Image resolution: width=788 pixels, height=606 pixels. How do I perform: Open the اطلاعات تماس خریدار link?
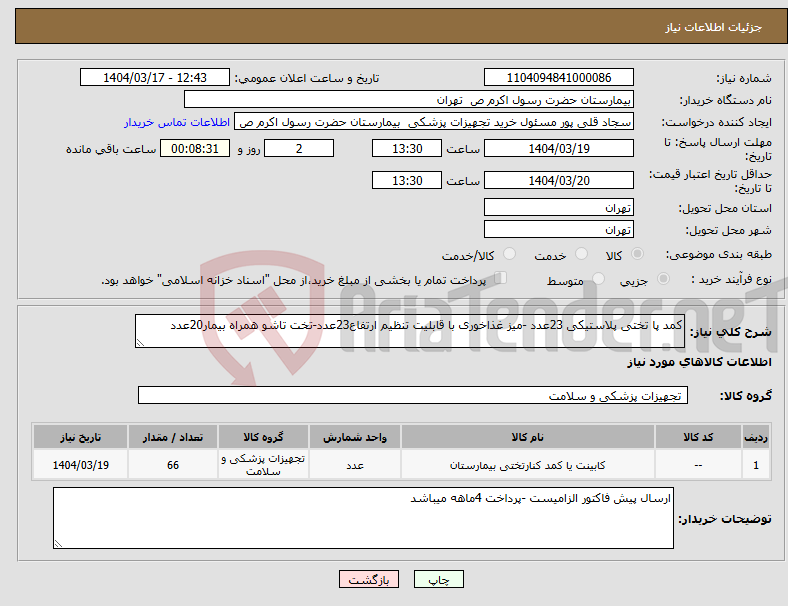177,122
